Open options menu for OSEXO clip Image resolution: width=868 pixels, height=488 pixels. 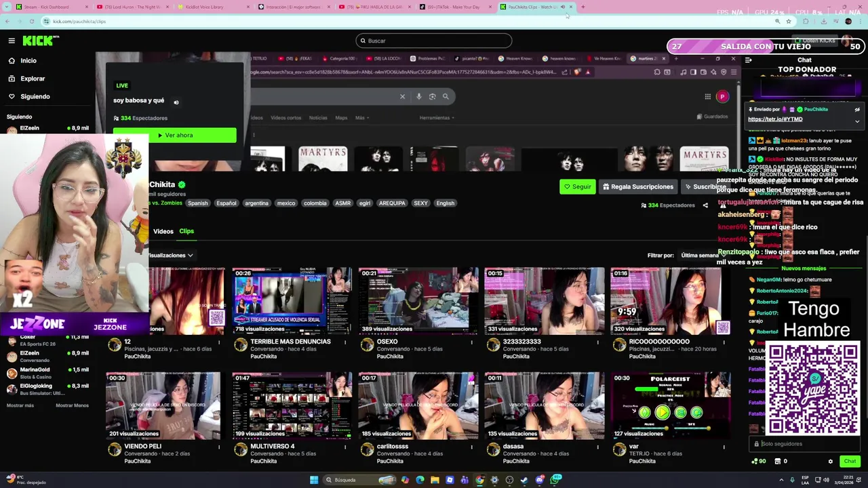coord(471,342)
